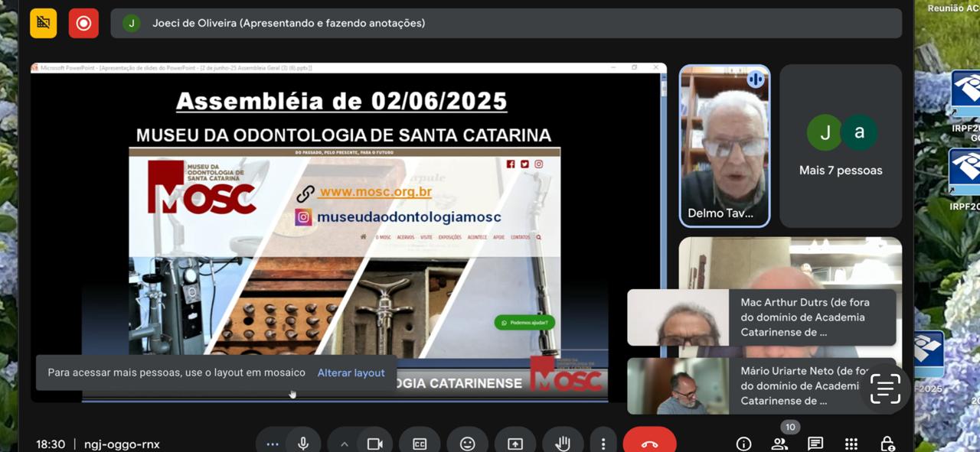Click the 'Podemos ajudar?' WhatsApp button
The height and width of the screenshot is (452, 980).
pos(524,323)
